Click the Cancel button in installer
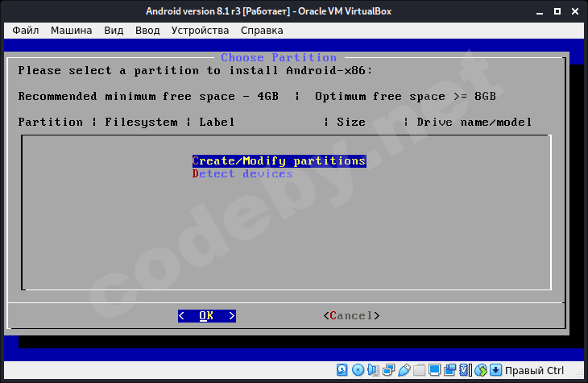The image size is (588, 383). tap(351, 316)
